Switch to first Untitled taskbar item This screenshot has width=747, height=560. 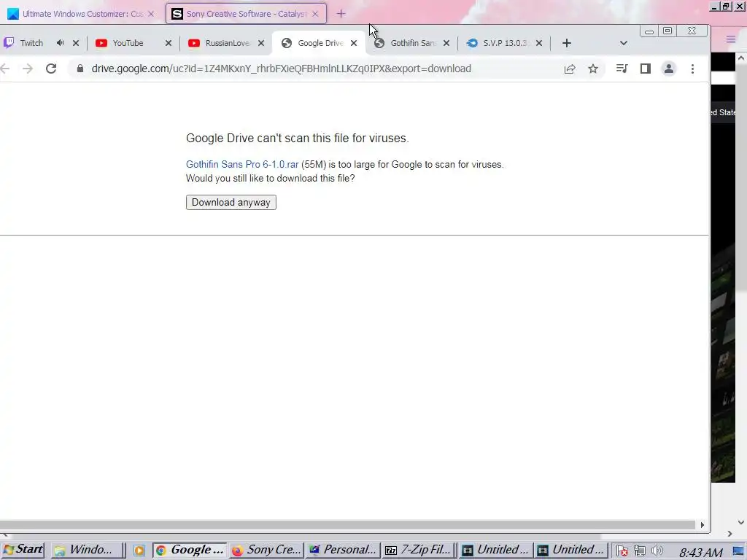click(x=495, y=550)
